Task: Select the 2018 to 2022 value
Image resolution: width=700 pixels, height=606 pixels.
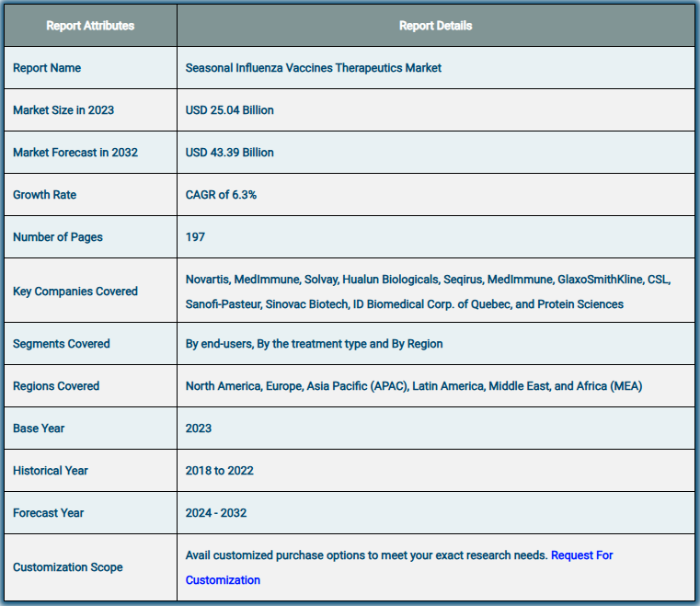Action: click(x=219, y=471)
